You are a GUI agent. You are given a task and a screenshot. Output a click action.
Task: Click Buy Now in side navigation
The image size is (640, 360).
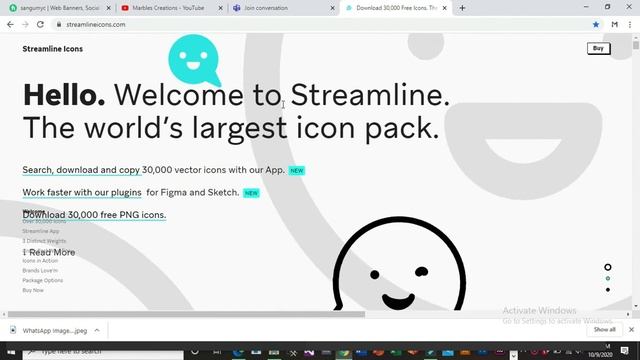(x=33, y=290)
